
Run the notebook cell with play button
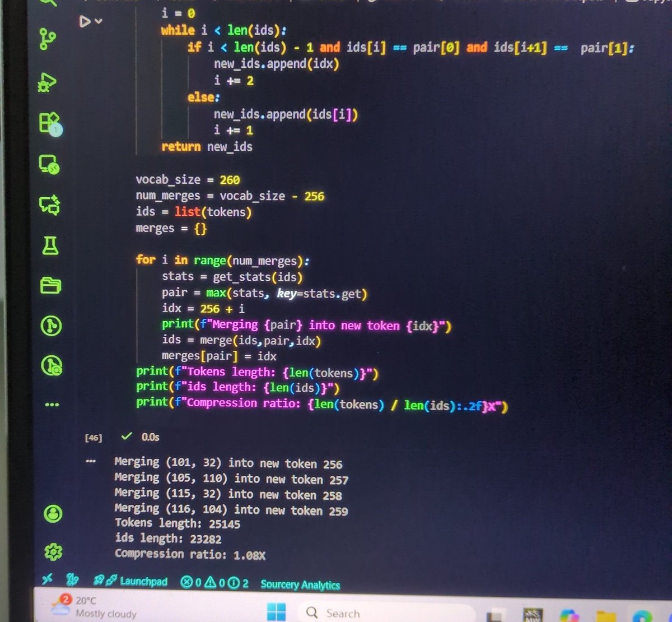coord(85,21)
